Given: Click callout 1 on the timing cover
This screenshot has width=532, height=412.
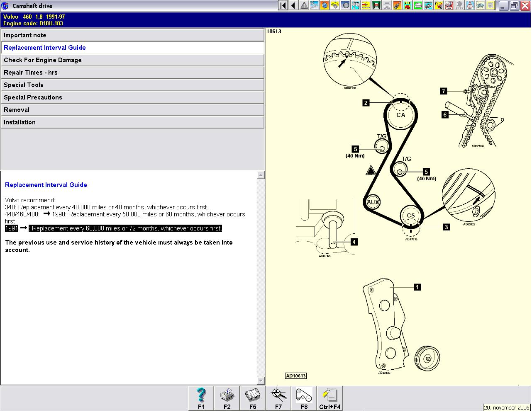Looking at the screenshot, I should tap(417, 287).
